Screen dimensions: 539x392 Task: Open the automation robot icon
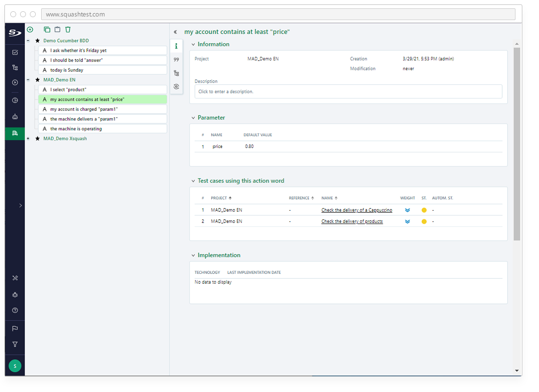[15, 117]
